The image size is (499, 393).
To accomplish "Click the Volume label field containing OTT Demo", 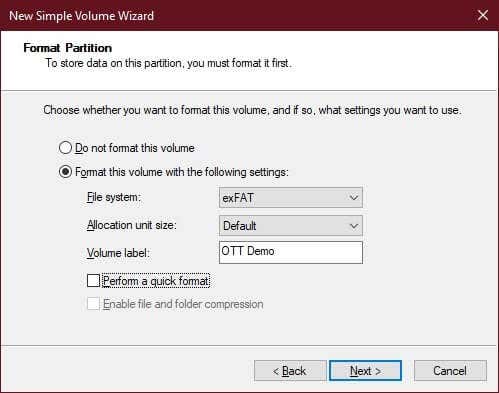I will [291, 252].
